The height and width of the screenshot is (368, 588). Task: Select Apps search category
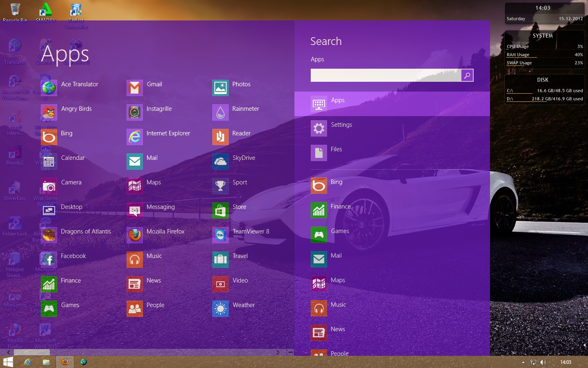coord(392,104)
